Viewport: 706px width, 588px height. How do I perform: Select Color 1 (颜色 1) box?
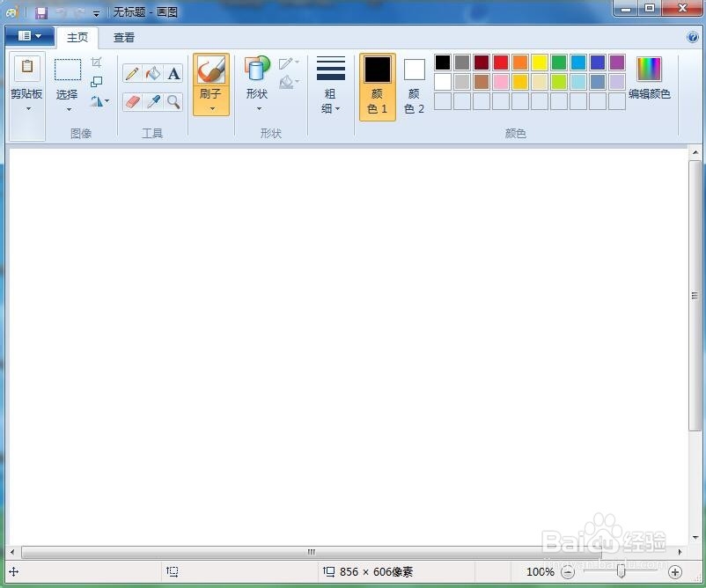click(378, 87)
